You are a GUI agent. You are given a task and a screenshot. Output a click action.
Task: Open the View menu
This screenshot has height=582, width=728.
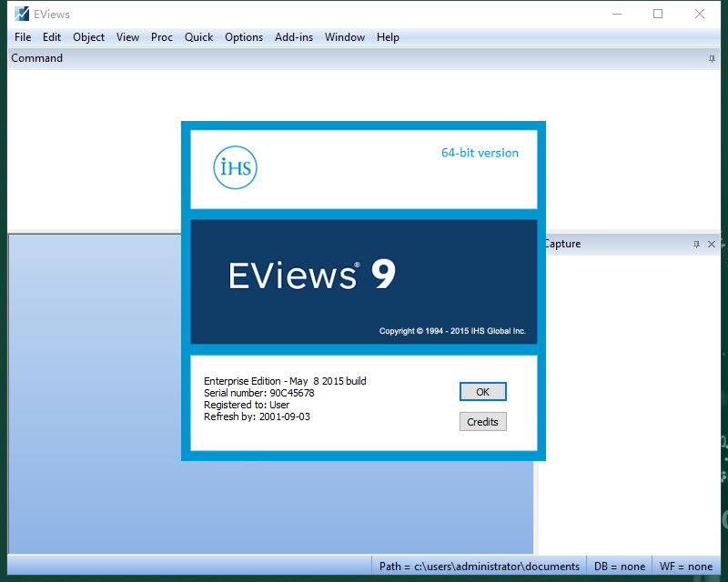pyautogui.click(x=127, y=37)
